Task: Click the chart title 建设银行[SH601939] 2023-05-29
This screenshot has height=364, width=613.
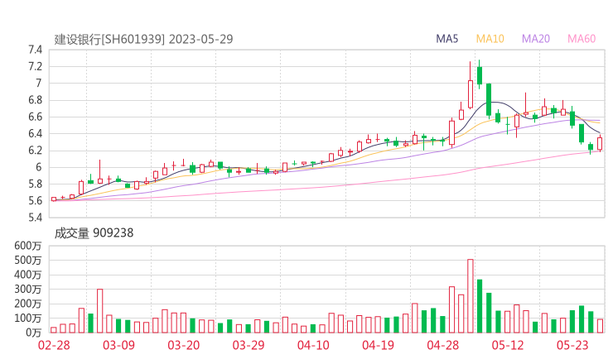Action: tap(143, 39)
